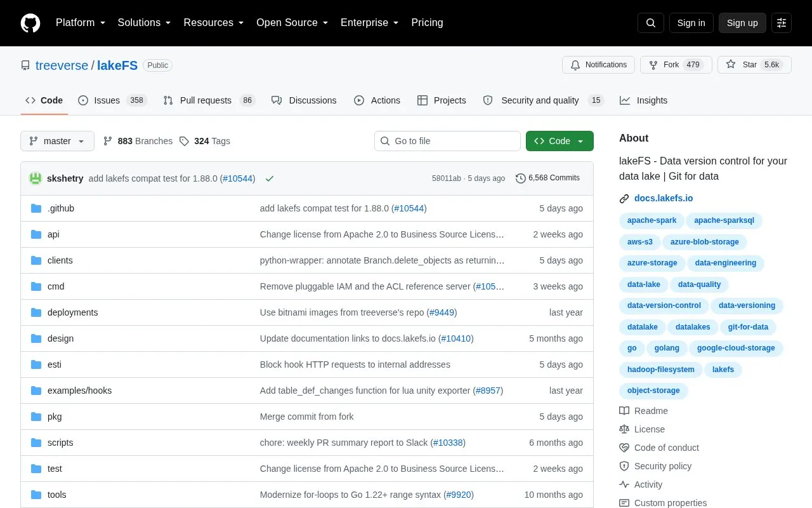Fork the repository

[x=676, y=65]
